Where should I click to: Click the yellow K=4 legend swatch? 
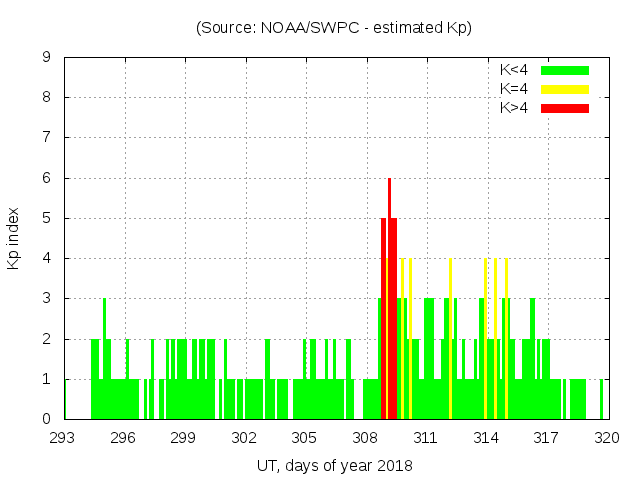tap(565, 89)
